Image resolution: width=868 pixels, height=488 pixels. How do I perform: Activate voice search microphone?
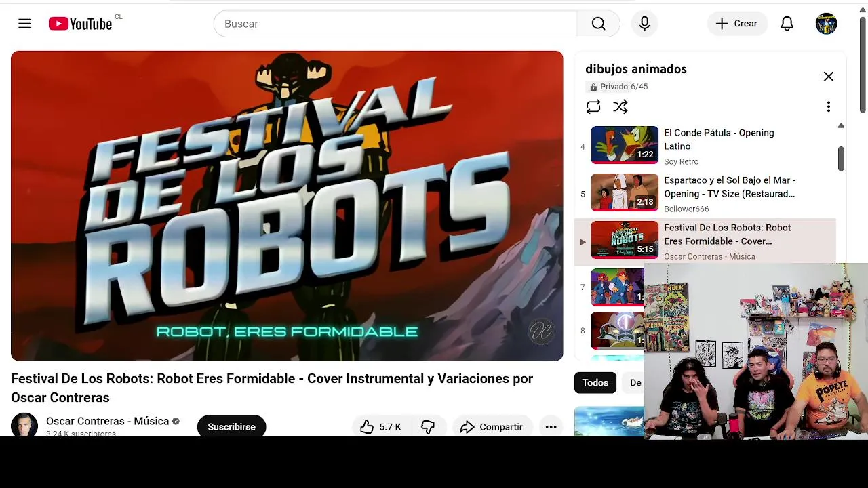point(644,24)
